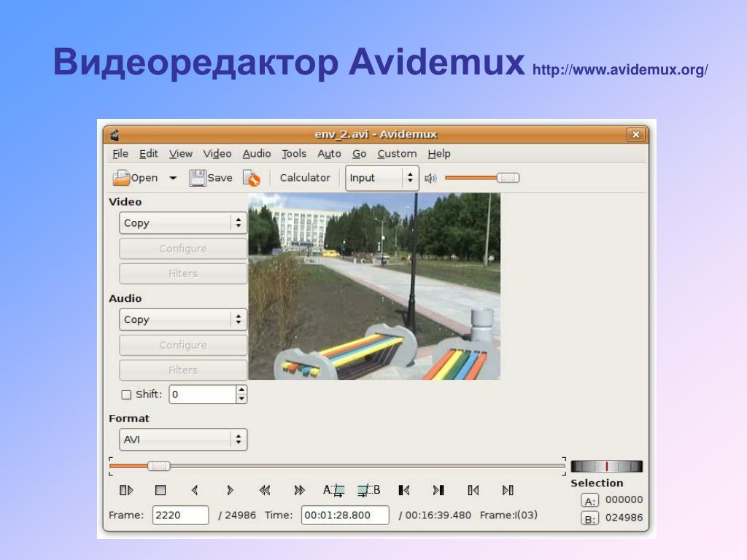Click the Avidemux clapperboard title icon
The width and height of the screenshot is (747, 560).
coord(115,135)
